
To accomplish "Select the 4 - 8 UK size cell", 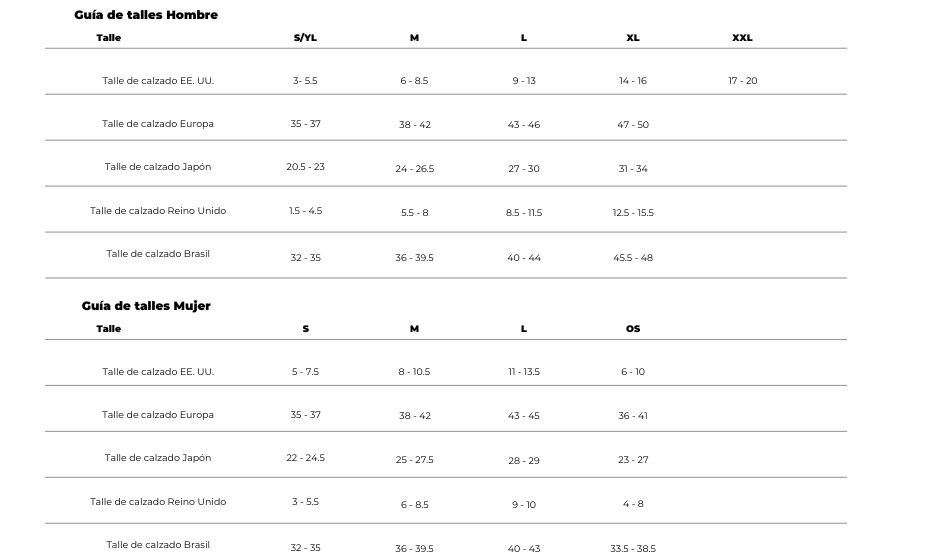I will tap(633, 504).
